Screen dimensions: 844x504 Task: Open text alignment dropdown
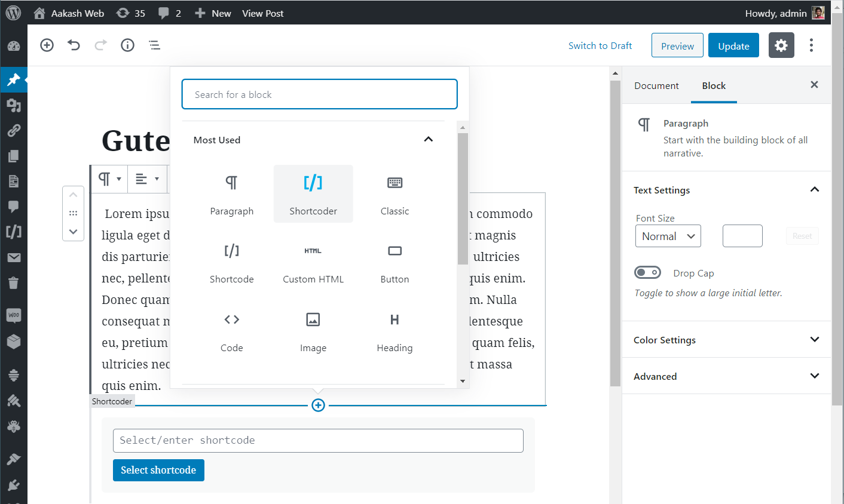tap(147, 179)
